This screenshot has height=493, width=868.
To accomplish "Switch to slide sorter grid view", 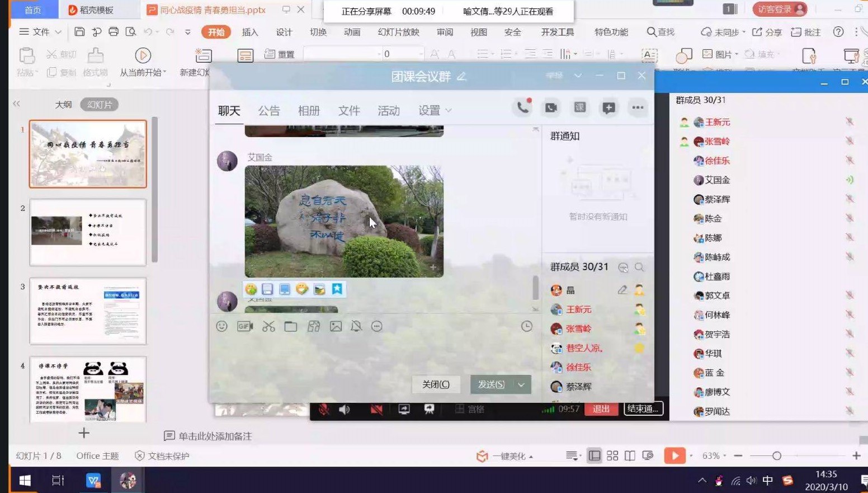I will tap(612, 456).
